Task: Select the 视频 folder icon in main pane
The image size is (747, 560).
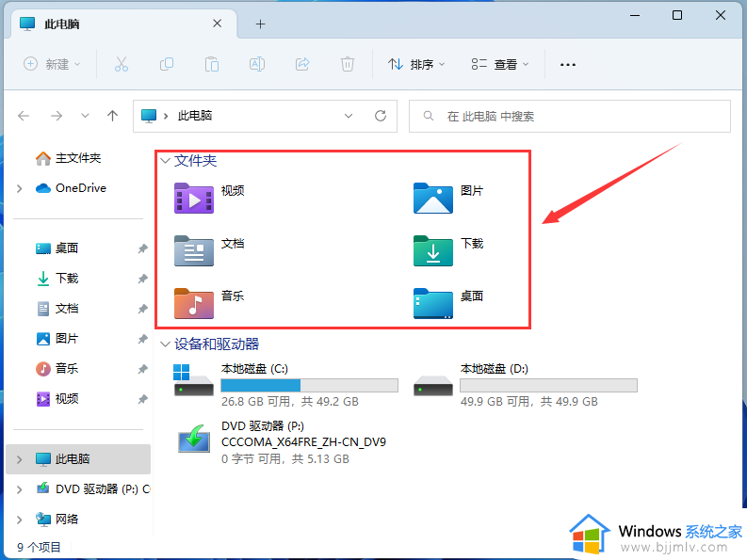Action: point(194,198)
